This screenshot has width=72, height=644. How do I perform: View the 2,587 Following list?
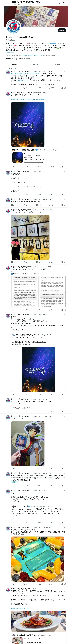[x=11, y=59]
